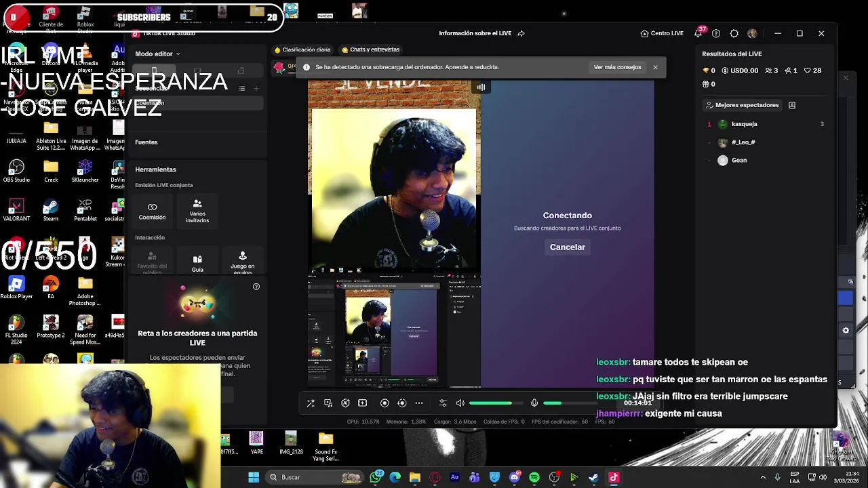Open WhatsApp from taskbar
Screen dimensions: 868x488
click(x=376, y=477)
